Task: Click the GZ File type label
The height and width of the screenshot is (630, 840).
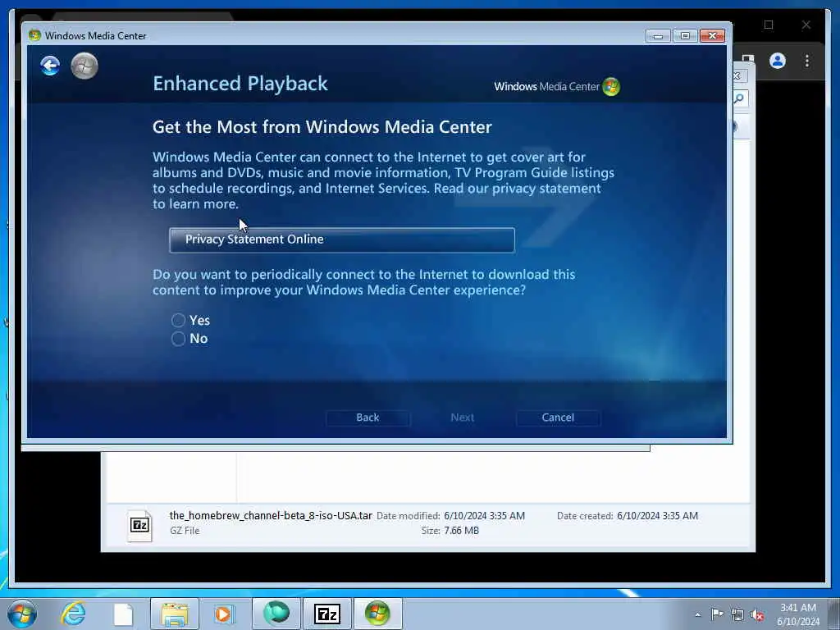Action: (185, 531)
